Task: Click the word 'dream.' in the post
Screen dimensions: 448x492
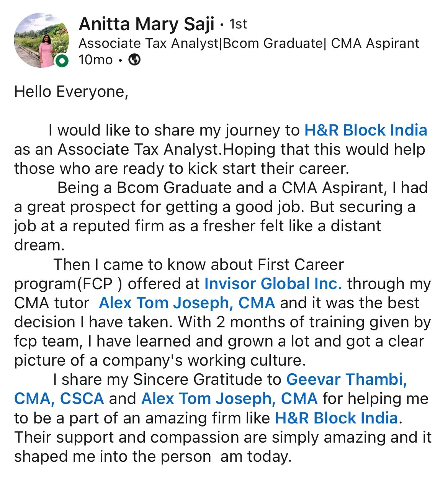Action: [x=39, y=245]
